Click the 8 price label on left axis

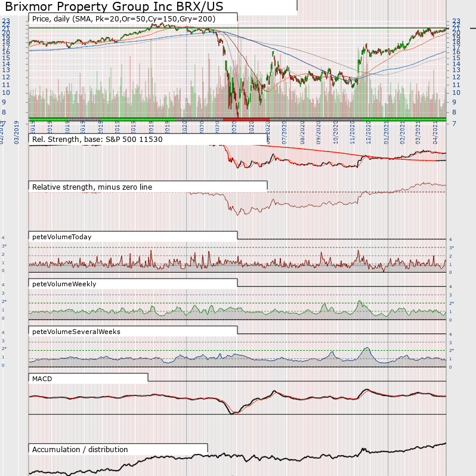coord(4,112)
